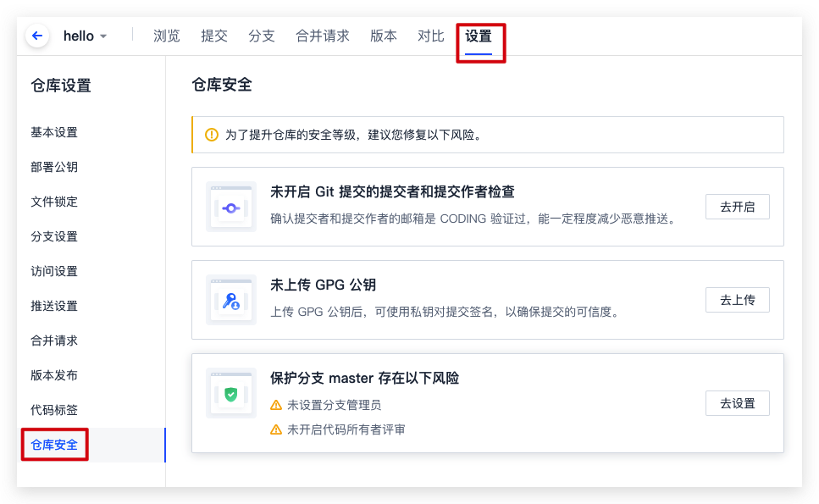The image size is (819, 504).
Task: Open the 版本 tab
Action: point(384,36)
